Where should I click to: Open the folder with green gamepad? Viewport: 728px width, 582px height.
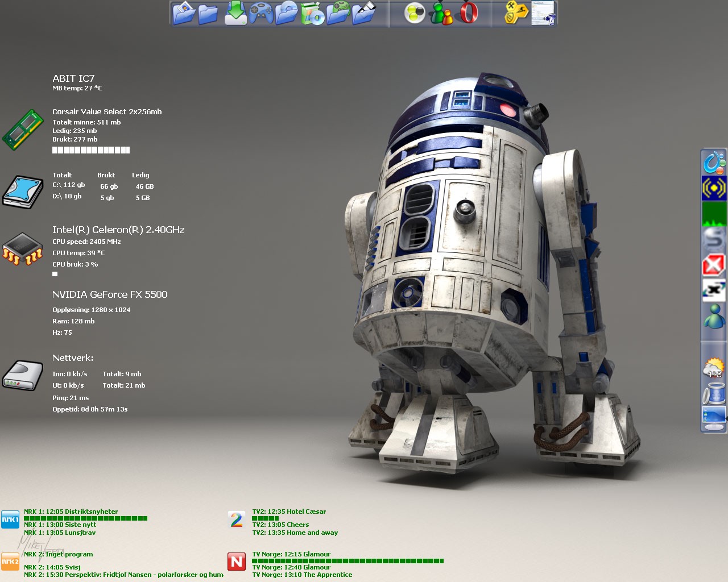338,13
